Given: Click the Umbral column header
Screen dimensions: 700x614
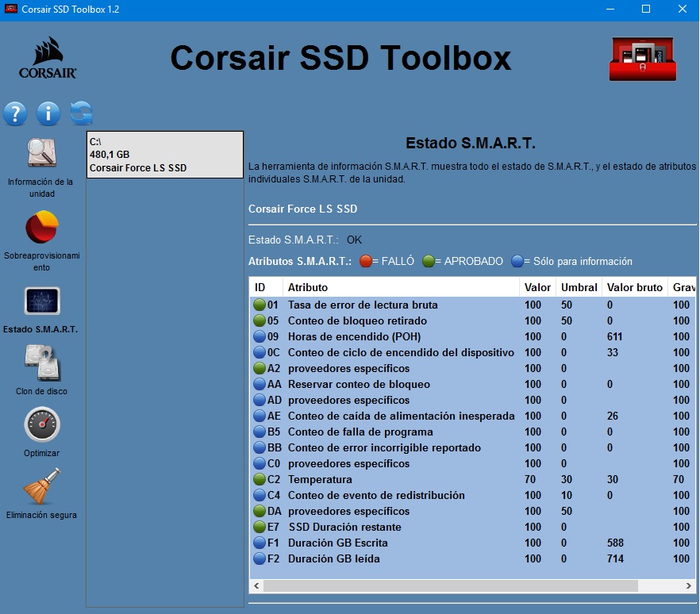Looking at the screenshot, I should (x=579, y=287).
